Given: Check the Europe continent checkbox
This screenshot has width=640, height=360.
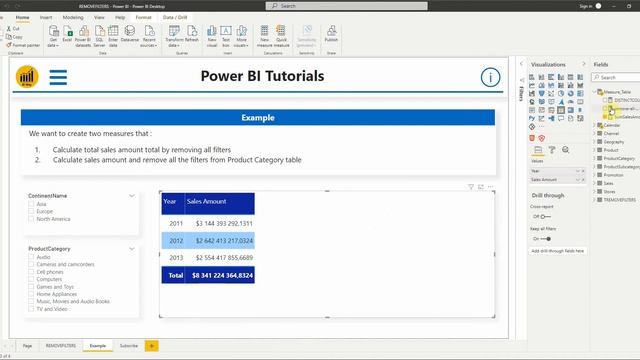Looking at the screenshot, I should click(31, 211).
